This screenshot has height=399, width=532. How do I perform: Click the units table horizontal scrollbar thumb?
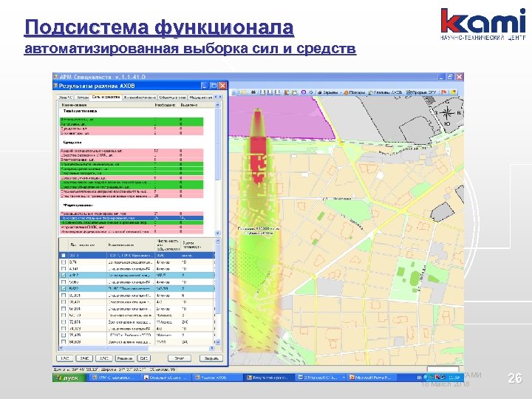[x=106, y=348]
